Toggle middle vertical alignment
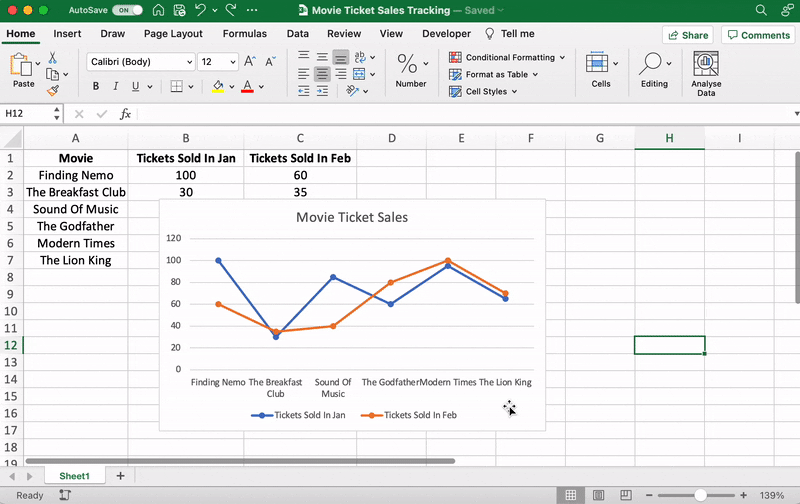Viewport: 800px width, 504px height. click(x=322, y=57)
